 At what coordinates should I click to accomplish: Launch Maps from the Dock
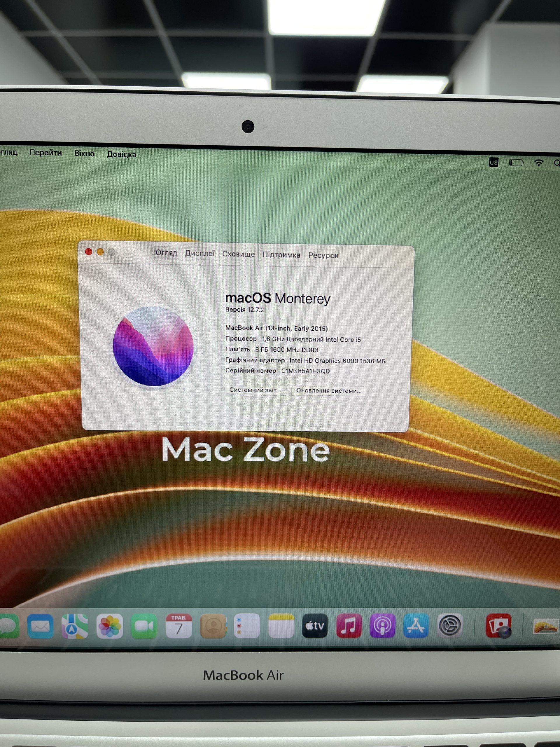[75, 626]
